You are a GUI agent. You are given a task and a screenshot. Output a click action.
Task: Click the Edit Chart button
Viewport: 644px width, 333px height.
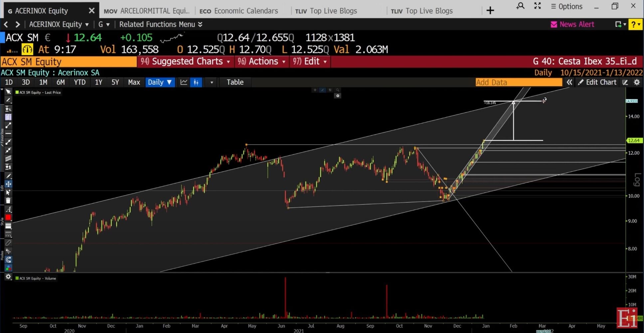coord(597,82)
